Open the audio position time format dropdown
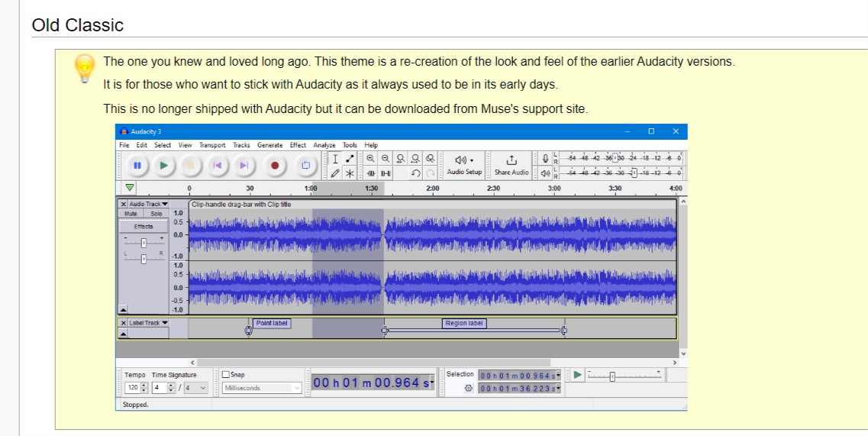The width and height of the screenshot is (868, 436). (432, 383)
